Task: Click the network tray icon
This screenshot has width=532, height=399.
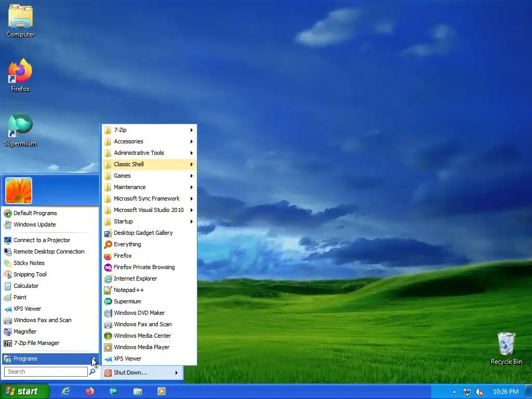Action: click(x=467, y=392)
